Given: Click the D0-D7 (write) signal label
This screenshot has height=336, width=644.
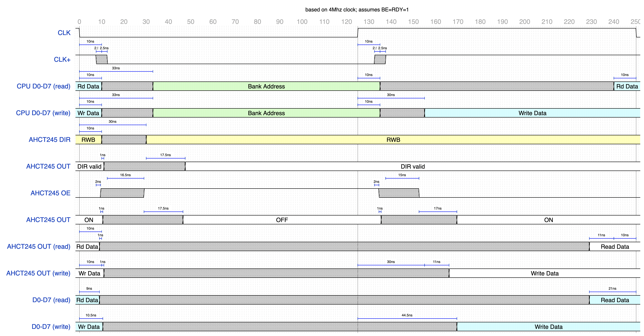Looking at the screenshot, I should [x=51, y=327].
